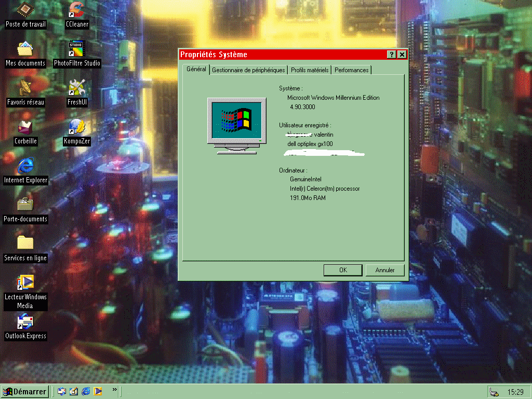Click the Windows monitor logo image

click(x=237, y=126)
